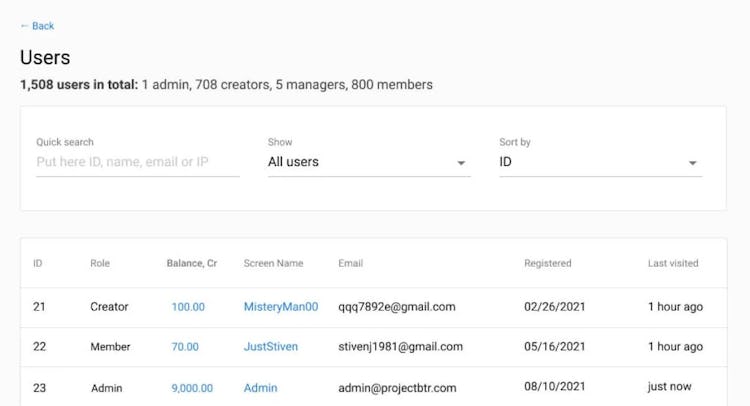Image resolution: width=750 pixels, height=406 pixels.
Task: Go back using the Back link
Action: coord(37,26)
